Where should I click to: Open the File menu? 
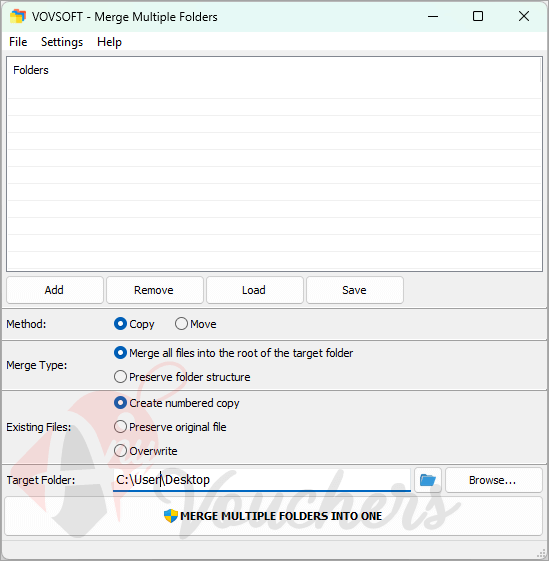(18, 42)
